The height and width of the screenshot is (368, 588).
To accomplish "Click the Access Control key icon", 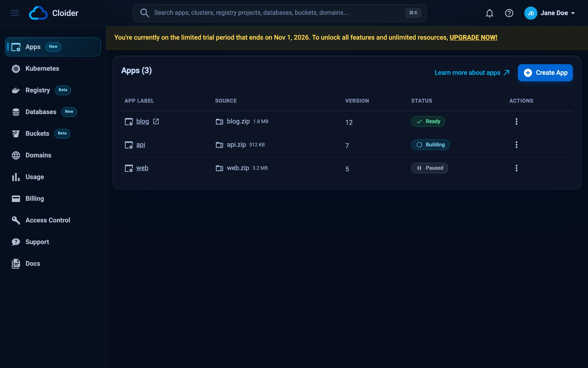I will click(16, 220).
